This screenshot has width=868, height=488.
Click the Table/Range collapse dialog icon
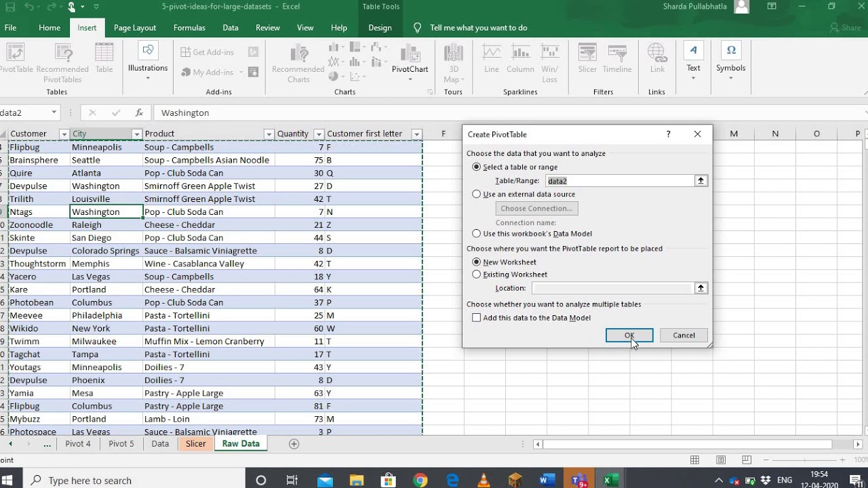click(701, 180)
